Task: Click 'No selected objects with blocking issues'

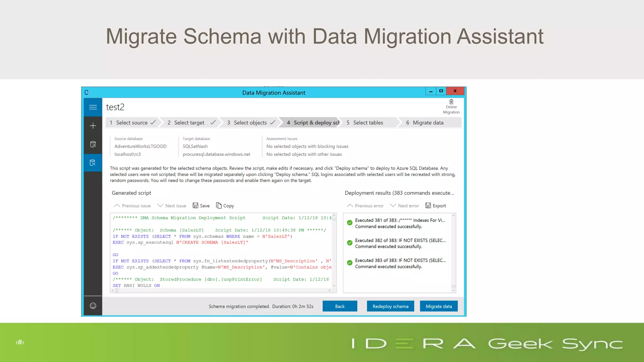Action: point(307,146)
